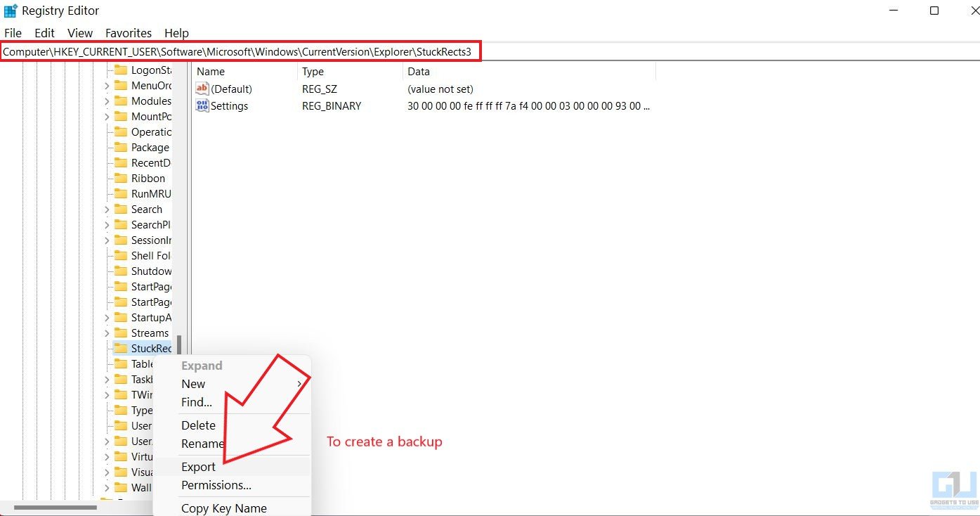The height and width of the screenshot is (516, 980).
Task: Click the Visua folder icon
Action: click(121, 472)
